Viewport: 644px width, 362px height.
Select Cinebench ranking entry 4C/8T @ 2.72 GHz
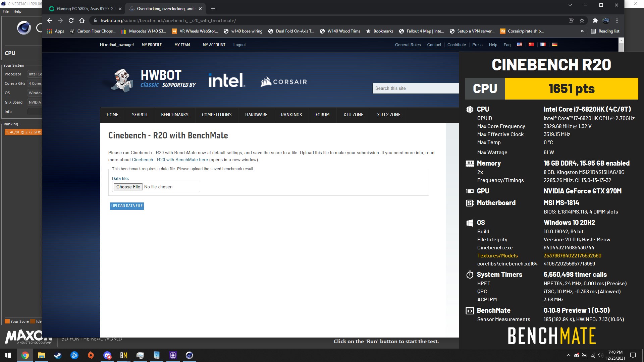point(23,132)
